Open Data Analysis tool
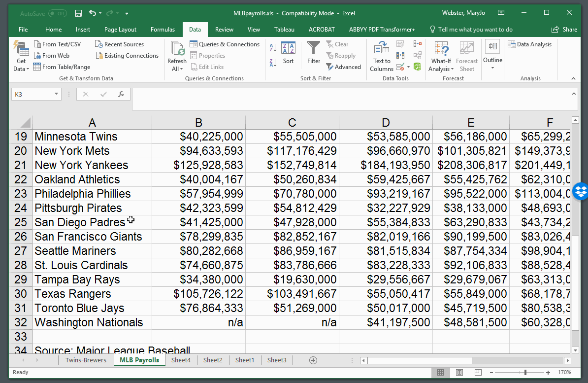The height and width of the screenshot is (383, 588). (x=530, y=44)
